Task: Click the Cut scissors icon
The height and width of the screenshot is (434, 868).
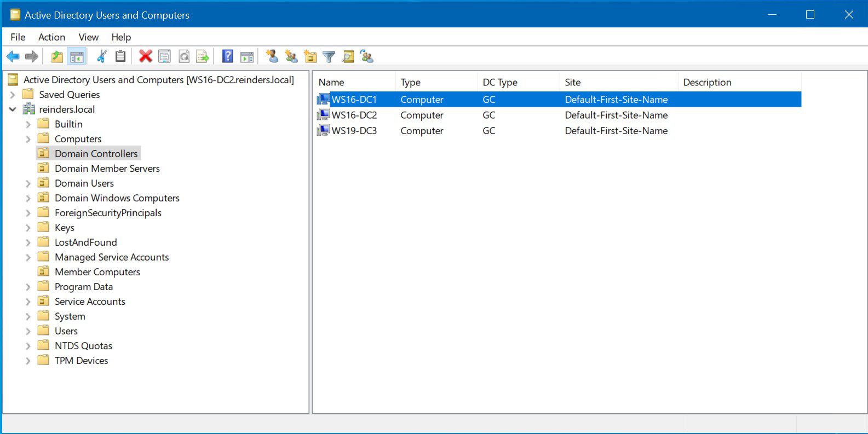Action: click(x=102, y=56)
